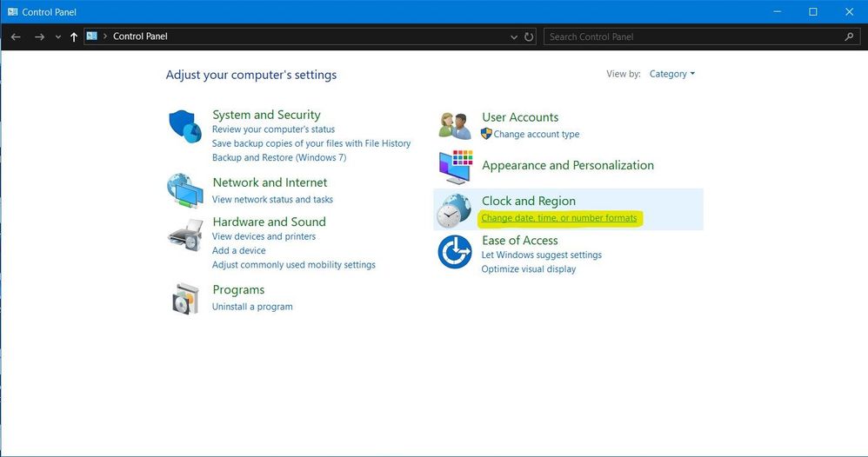The image size is (868, 457).
Task: Click the Control Panel title bar icon
Action: 12,11
